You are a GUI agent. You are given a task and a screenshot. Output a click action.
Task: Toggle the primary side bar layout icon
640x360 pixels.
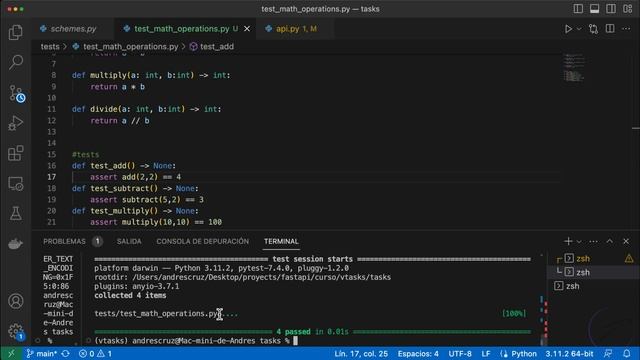[x=578, y=9]
